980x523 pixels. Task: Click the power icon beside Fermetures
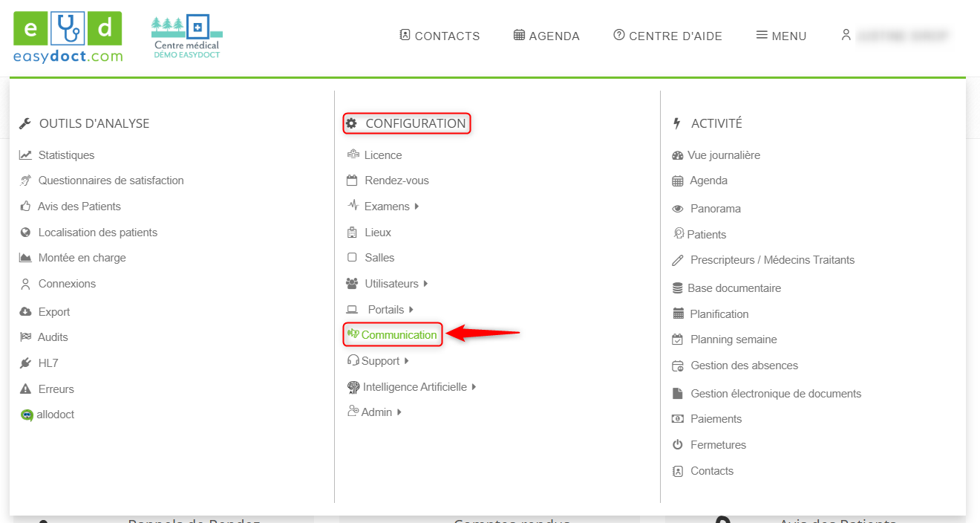(x=677, y=445)
